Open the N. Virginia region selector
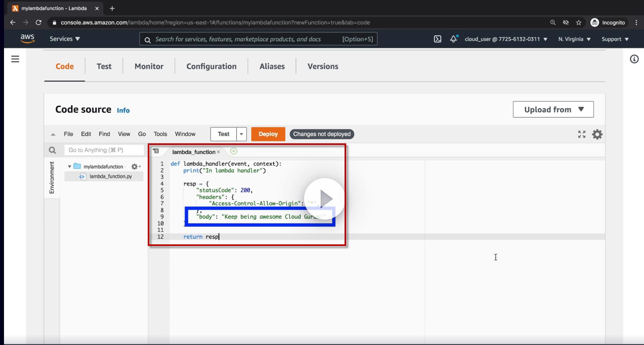This screenshot has height=345, width=644. (574, 39)
